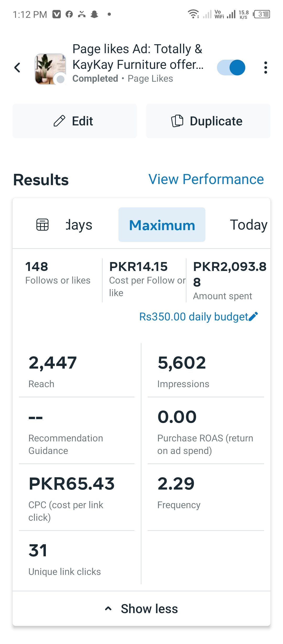Collapse results with Show less
Image resolution: width=283 pixels, height=644 pixels.
pyautogui.click(x=149, y=609)
